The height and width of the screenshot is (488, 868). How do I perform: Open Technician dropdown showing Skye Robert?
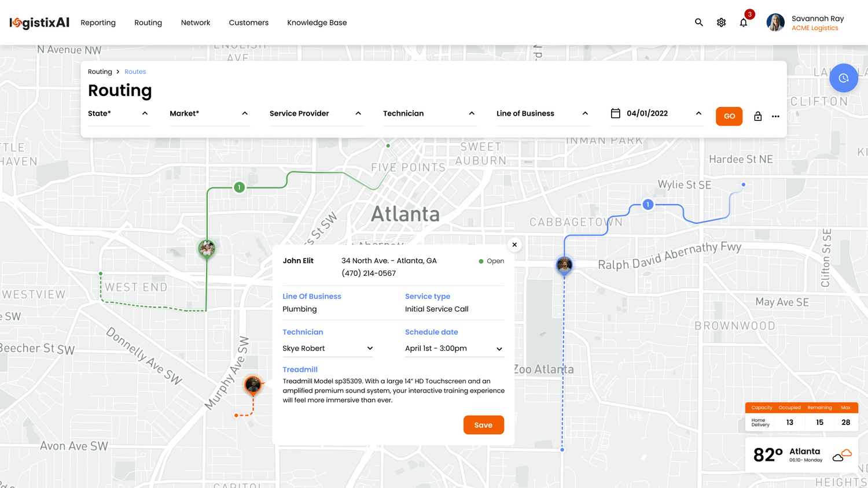tap(328, 349)
